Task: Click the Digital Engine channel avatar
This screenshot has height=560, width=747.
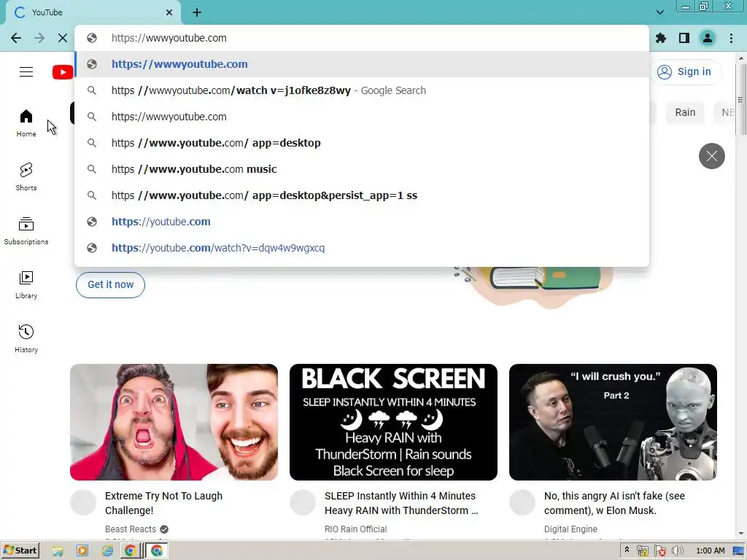Action: tap(522, 502)
